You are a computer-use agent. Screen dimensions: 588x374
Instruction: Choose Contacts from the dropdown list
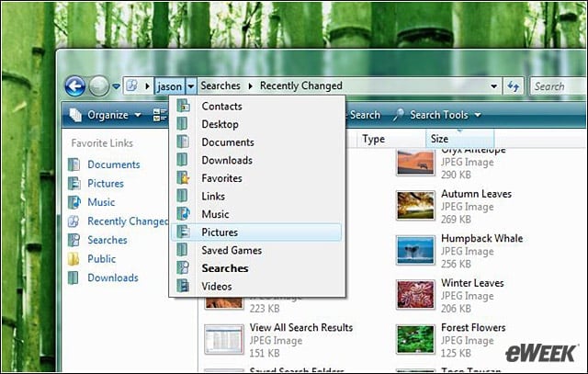[x=257, y=107]
